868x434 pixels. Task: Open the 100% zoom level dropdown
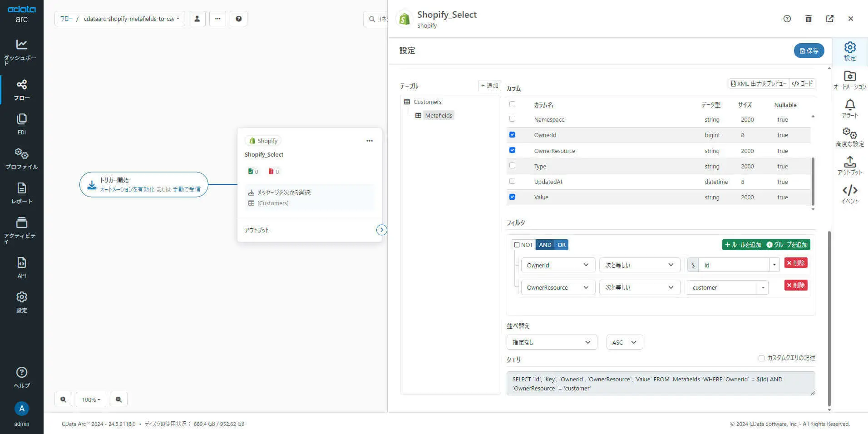point(91,399)
